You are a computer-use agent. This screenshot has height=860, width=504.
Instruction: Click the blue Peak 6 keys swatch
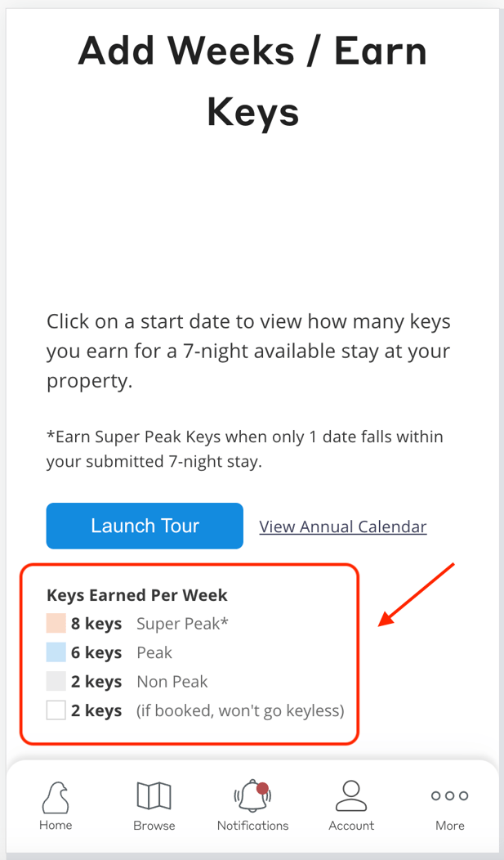(x=56, y=652)
